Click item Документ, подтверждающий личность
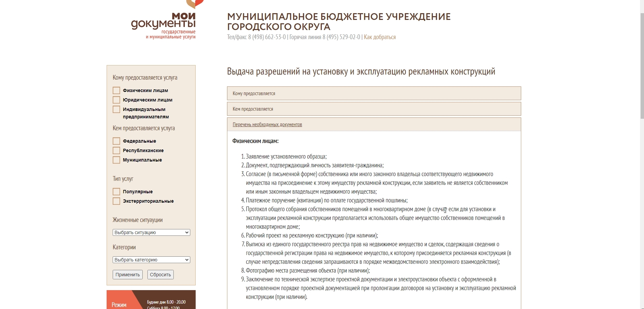This screenshot has width=644, height=309. [315, 165]
